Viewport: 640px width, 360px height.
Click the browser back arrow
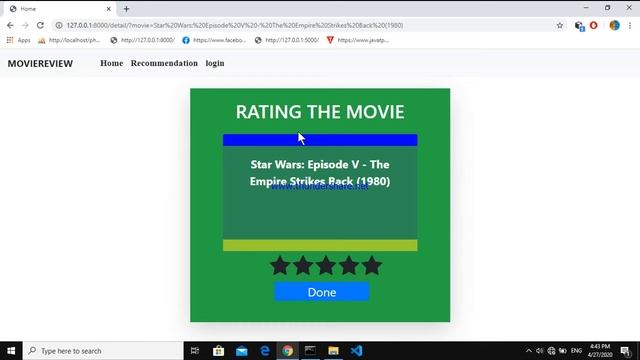pos(10,25)
